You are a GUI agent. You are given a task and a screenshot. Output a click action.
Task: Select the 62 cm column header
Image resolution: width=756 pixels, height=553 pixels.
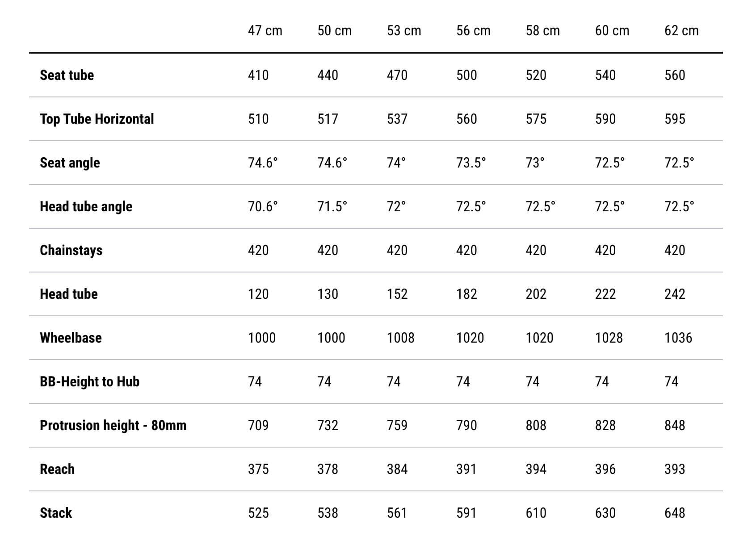pos(681,30)
